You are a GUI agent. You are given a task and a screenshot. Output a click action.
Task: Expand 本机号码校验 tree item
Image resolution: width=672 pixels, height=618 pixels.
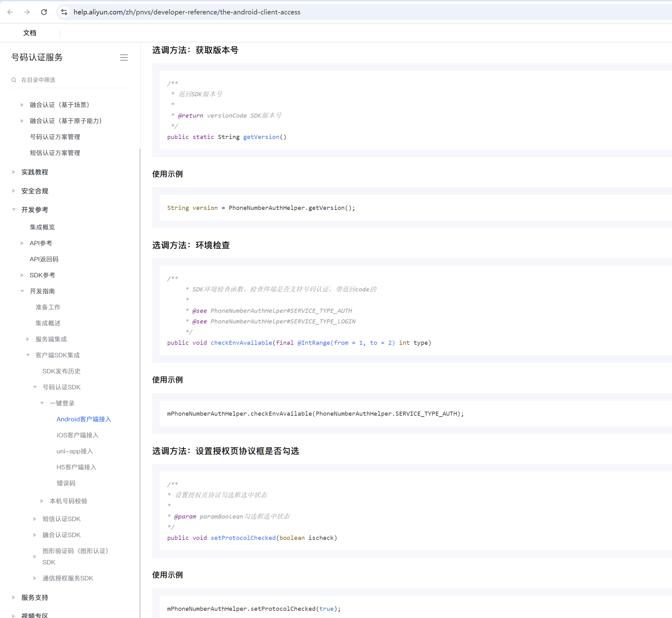point(42,501)
